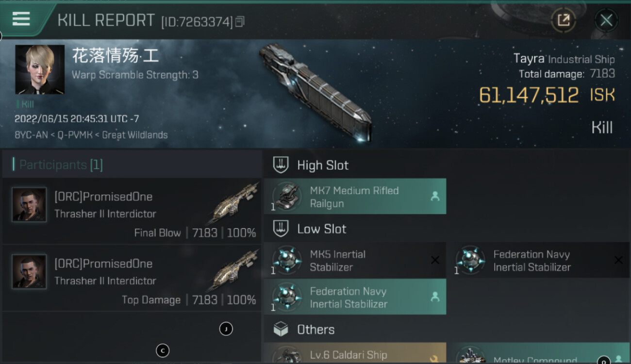Open the hamburger menu

coord(21,19)
